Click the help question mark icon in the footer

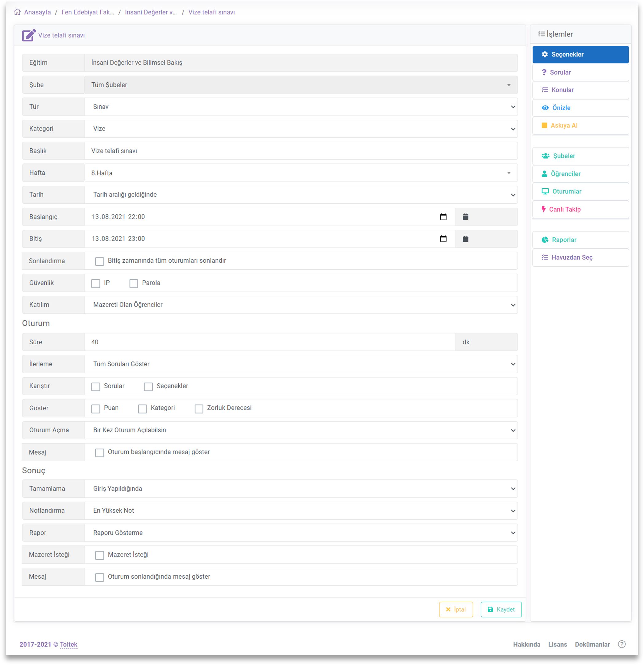click(622, 644)
